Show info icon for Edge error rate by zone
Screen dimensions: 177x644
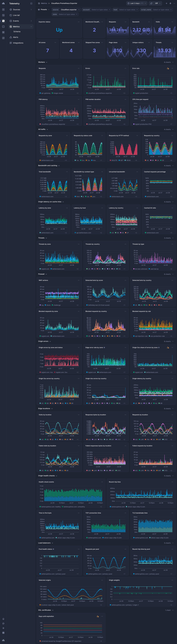104,347
